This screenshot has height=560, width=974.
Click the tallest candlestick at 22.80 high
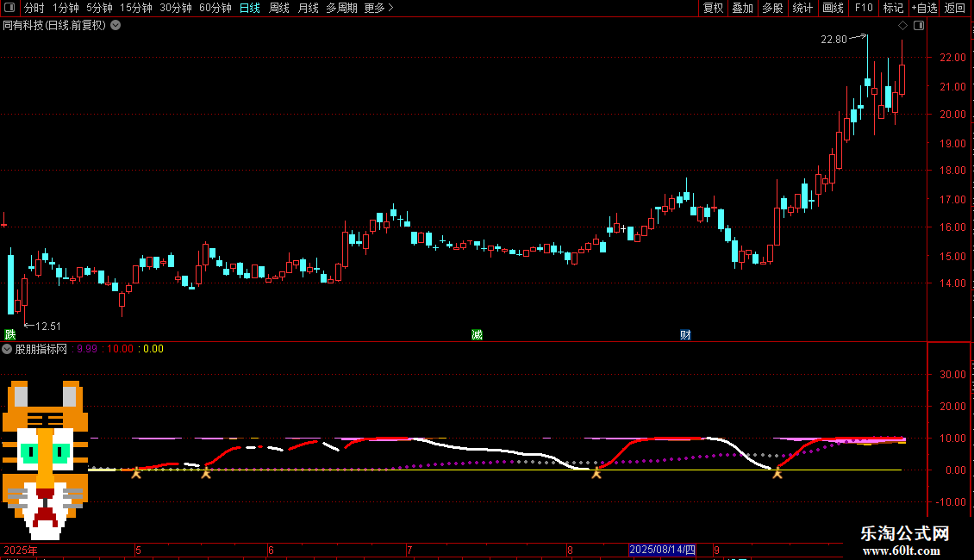coord(868,66)
